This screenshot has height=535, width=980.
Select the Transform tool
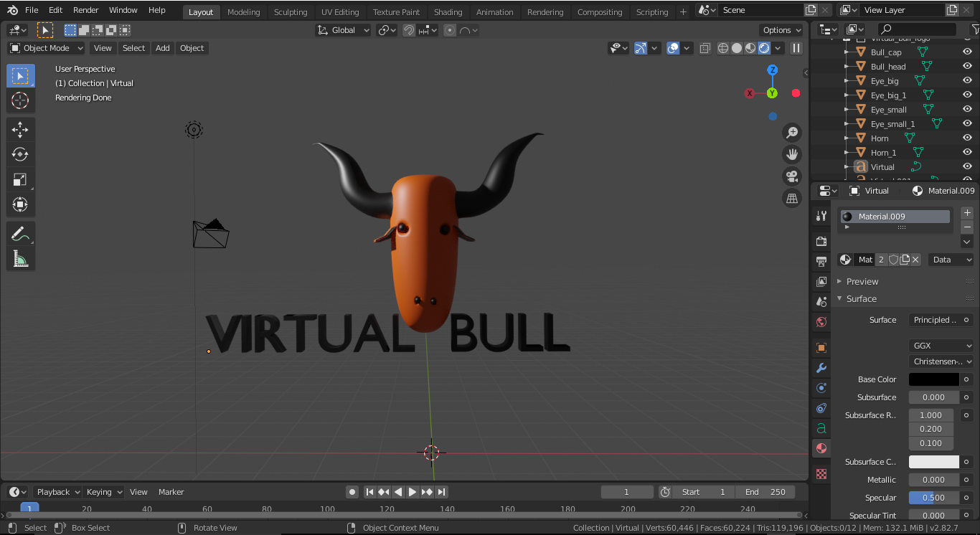coord(21,205)
